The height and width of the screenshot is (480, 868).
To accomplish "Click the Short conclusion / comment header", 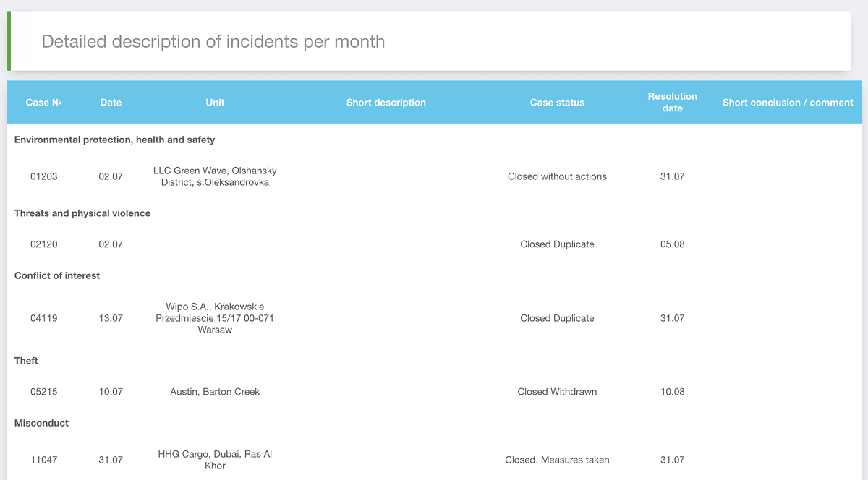I will pyautogui.click(x=788, y=103).
